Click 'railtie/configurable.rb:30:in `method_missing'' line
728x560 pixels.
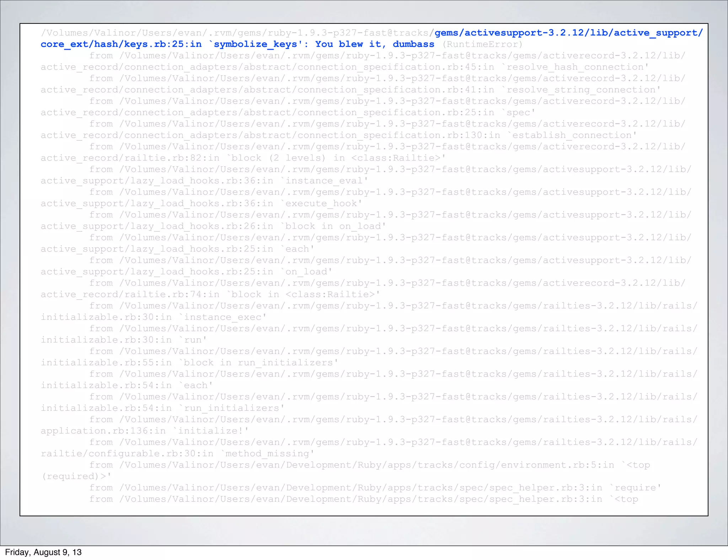(x=177, y=453)
